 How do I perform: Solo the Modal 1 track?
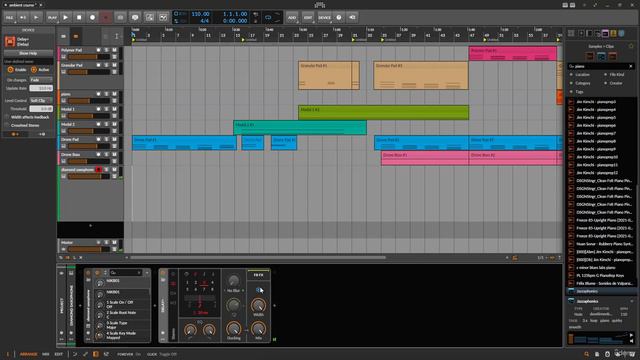click(x=107, y=109)
